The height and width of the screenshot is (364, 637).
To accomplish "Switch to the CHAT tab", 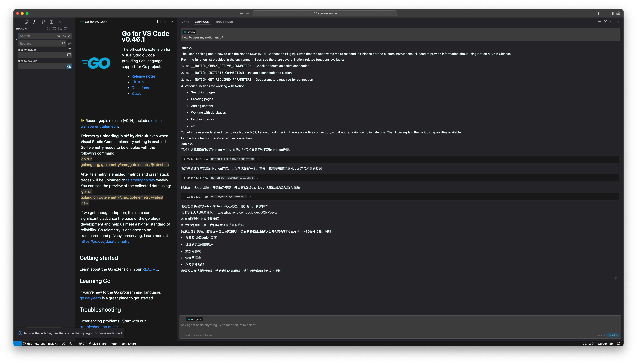I will (185, 22).
